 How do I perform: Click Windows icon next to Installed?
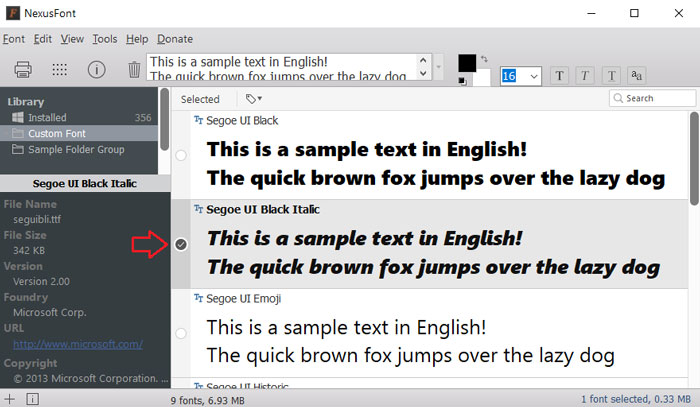(x=18, y=117)
